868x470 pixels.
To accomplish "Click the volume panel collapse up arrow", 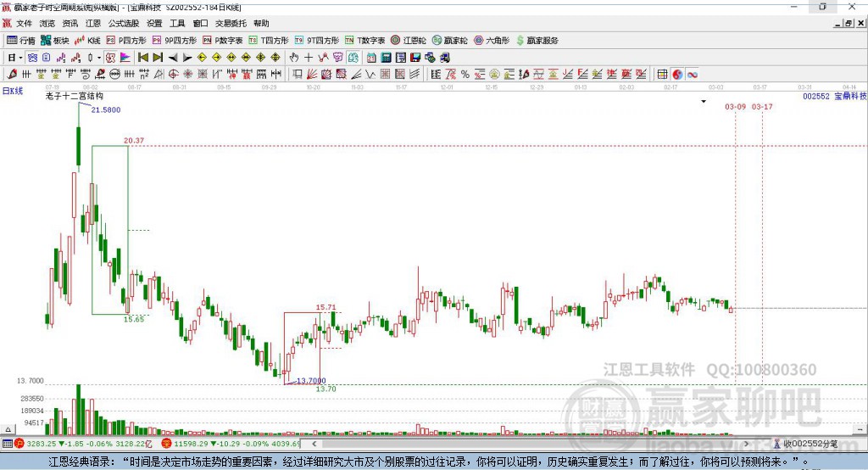I will coord(8,429).
